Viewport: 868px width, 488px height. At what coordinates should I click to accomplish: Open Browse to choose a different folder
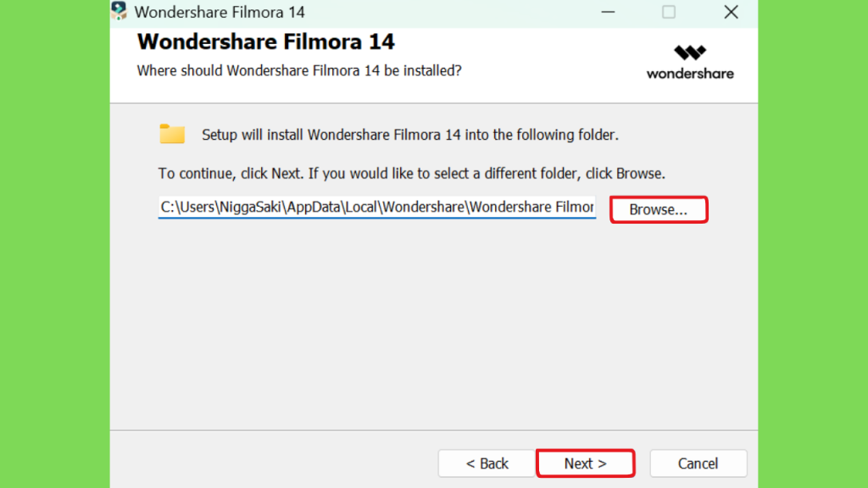[659, 210]
